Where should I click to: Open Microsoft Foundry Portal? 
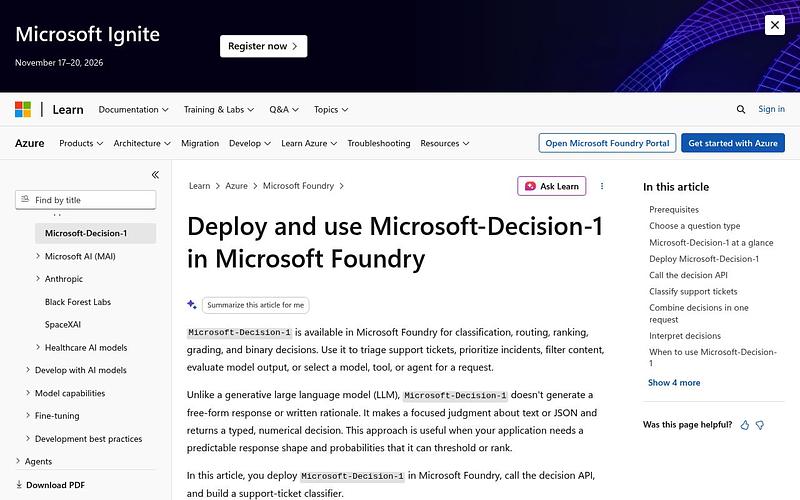point(607,143)
